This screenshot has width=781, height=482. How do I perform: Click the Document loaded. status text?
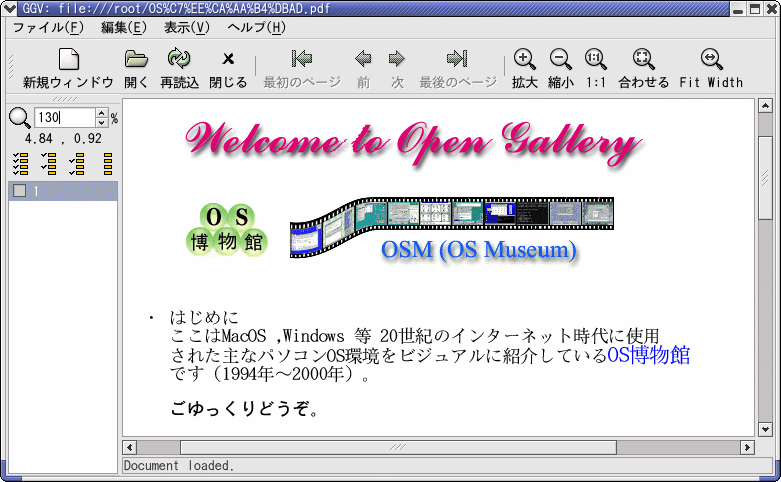pos(179,466)
